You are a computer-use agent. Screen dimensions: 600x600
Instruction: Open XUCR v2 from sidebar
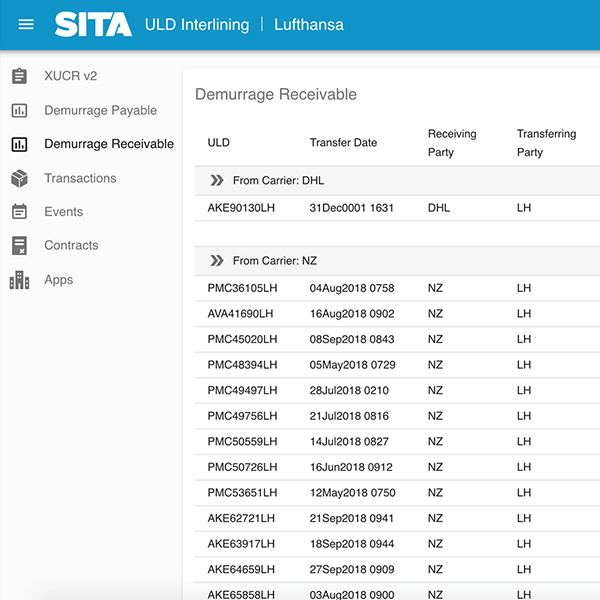coord(70,76)
